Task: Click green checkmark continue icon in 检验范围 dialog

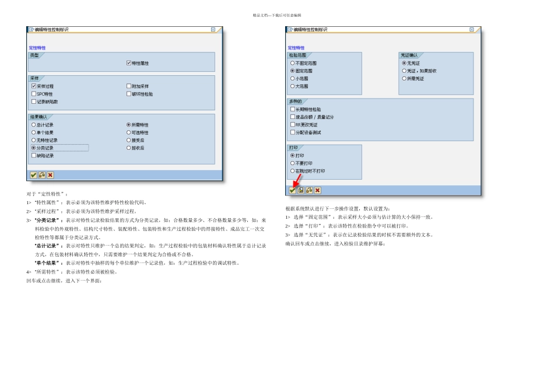Action: pos(293,190)
